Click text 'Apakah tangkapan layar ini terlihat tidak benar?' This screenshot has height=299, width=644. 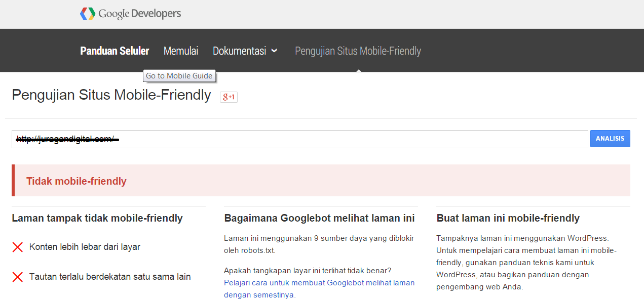tap(308, 271)
